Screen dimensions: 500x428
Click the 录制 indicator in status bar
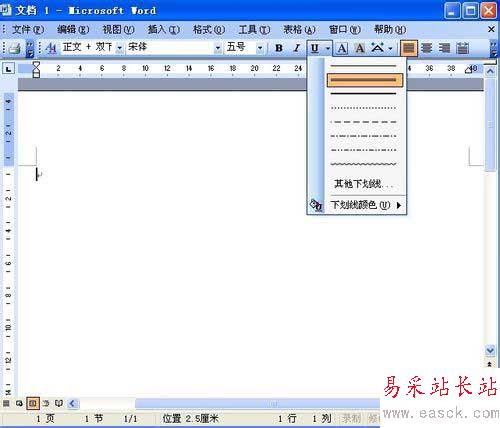[351, 418]
